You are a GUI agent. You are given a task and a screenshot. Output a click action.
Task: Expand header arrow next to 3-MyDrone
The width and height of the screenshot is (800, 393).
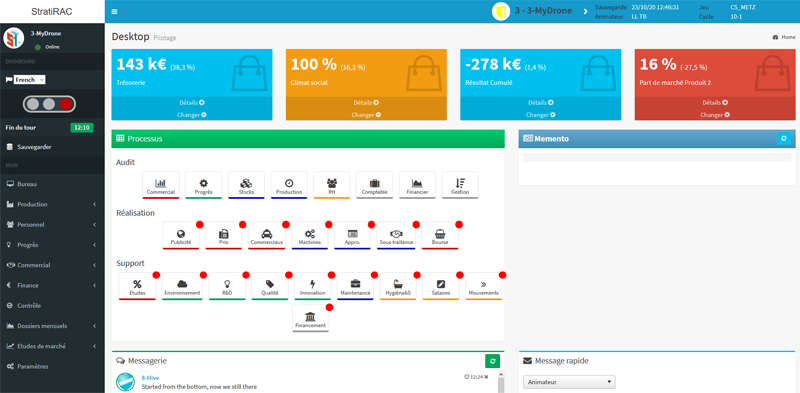[x=585, y=11]
